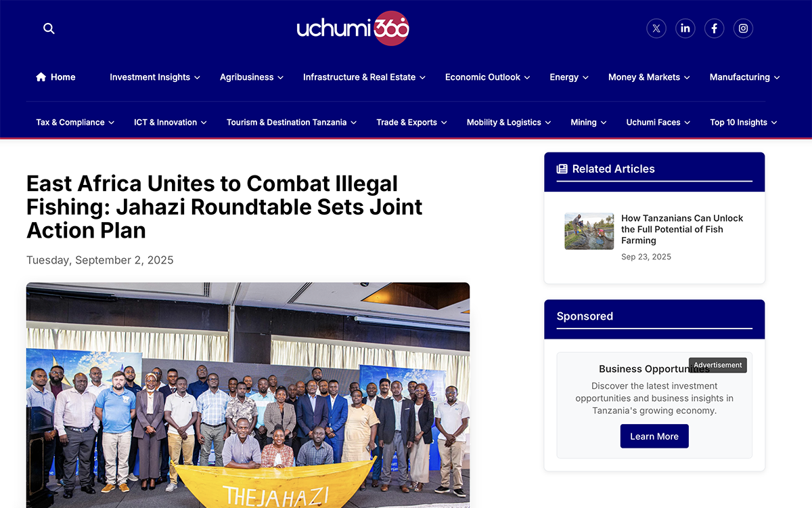Viewport: 812px width, 508px height.
Task: Visit the X (Twitter) social icon
Action: [656, 28]
